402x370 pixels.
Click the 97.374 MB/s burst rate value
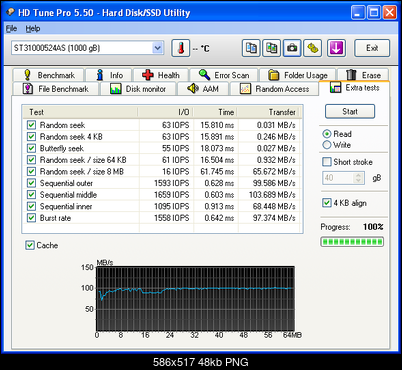tap(274, 218)
